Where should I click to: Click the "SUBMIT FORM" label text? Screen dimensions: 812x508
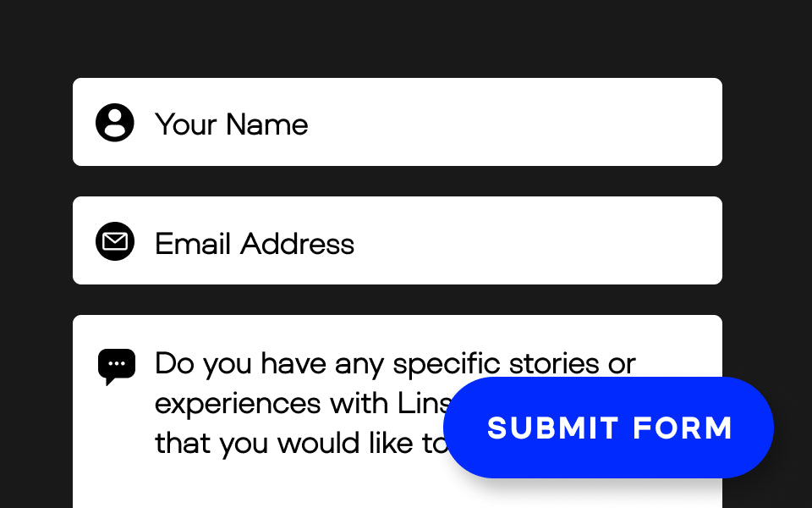click(x=609, y=428)
